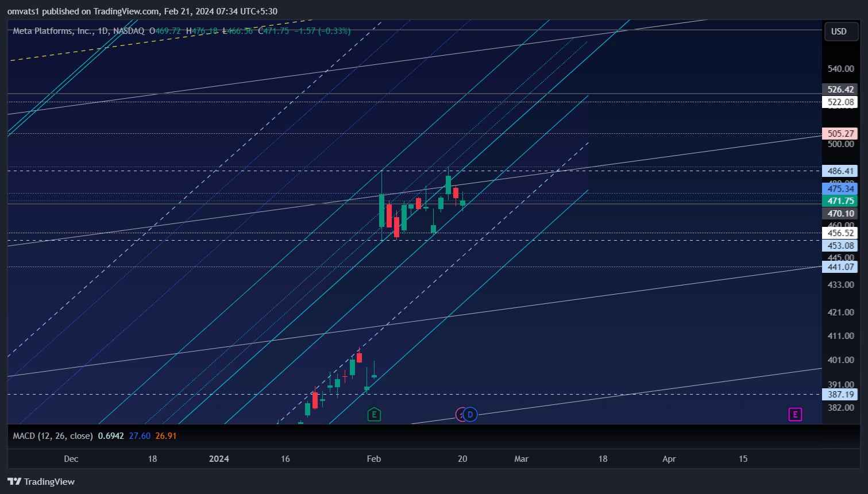868x494 pixels.
Task: Click the 456.52 price label
Action: [x=839, y=233]
